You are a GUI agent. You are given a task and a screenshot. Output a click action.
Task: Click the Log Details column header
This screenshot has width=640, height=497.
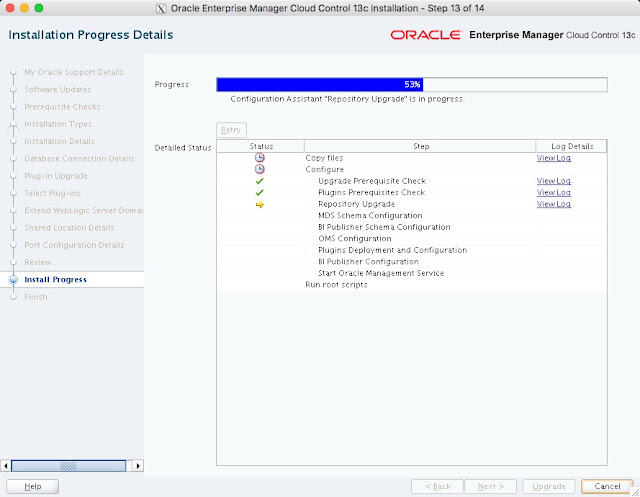[x=571, y=146]
